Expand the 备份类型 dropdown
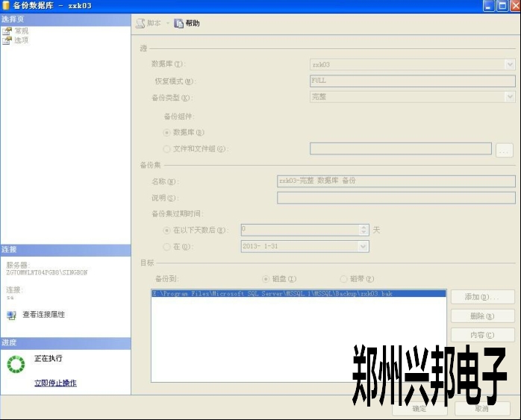521x420 pixels. coord(509,97)
